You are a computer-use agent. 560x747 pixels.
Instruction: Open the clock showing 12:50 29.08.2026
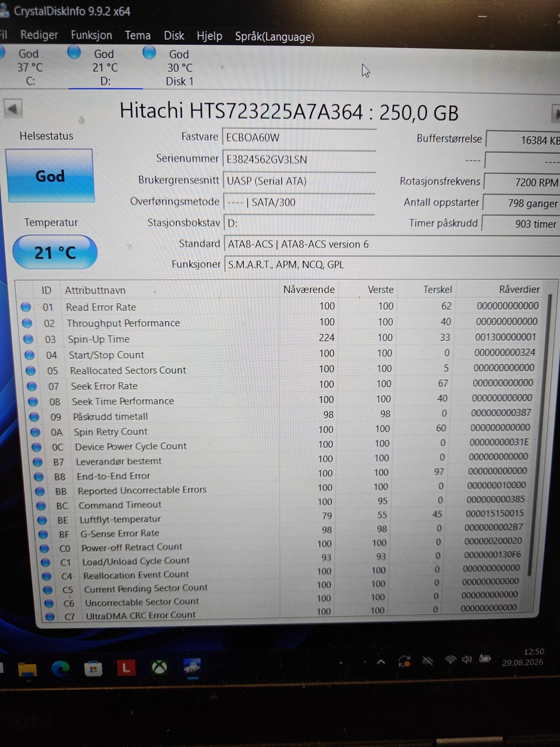click(523, 657)
